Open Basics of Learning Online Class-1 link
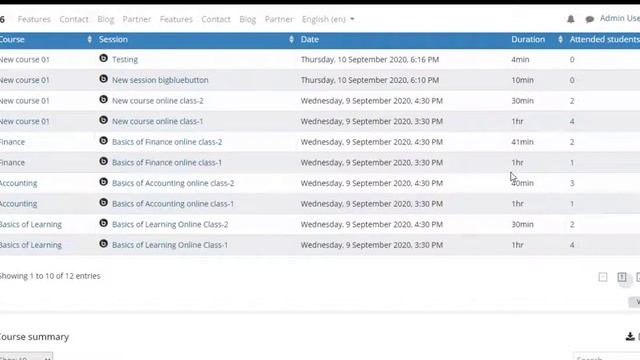 [170, 245]
